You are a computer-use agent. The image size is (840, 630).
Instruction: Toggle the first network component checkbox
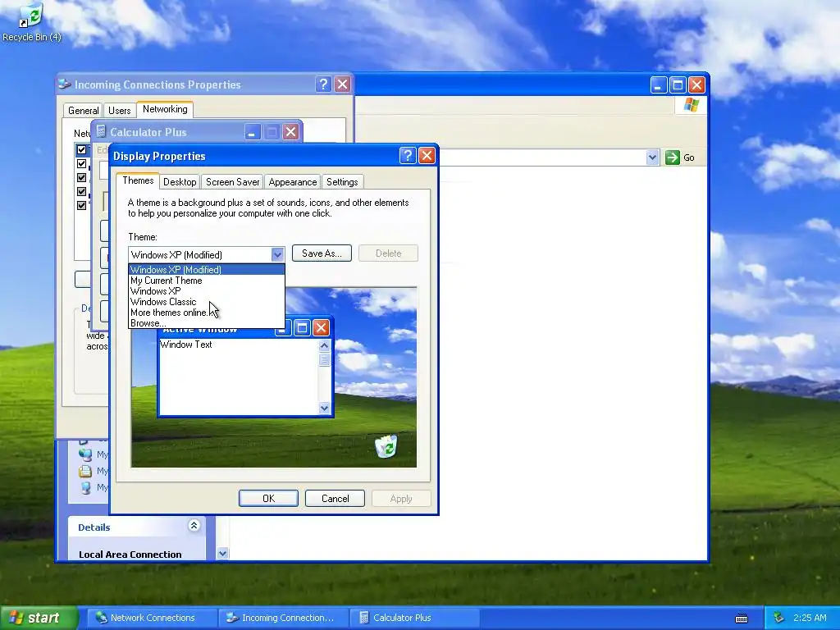pos(81,149)
